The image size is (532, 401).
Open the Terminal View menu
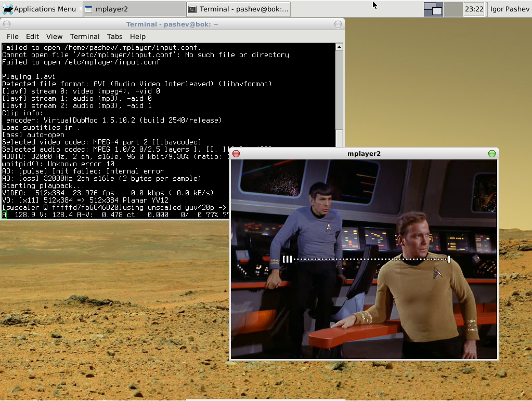pyautogui.click(x=54, y=36)
